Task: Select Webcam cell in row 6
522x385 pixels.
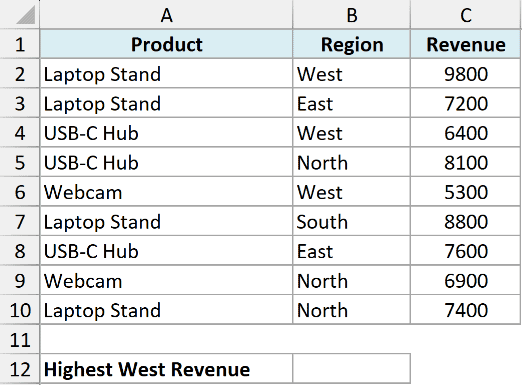Action: (166, 192)
